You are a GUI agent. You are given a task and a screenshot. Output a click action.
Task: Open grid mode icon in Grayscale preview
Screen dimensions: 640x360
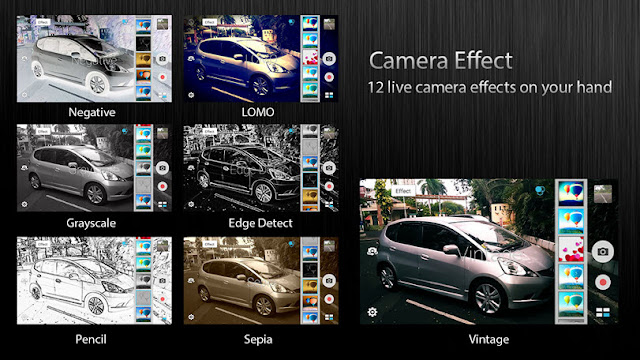click(162, 204)
